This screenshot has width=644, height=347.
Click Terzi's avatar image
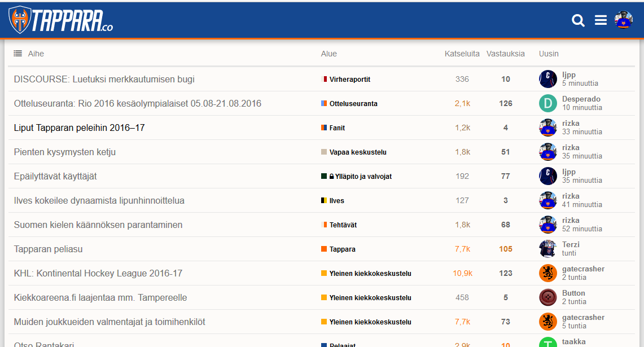pos(548,249)
